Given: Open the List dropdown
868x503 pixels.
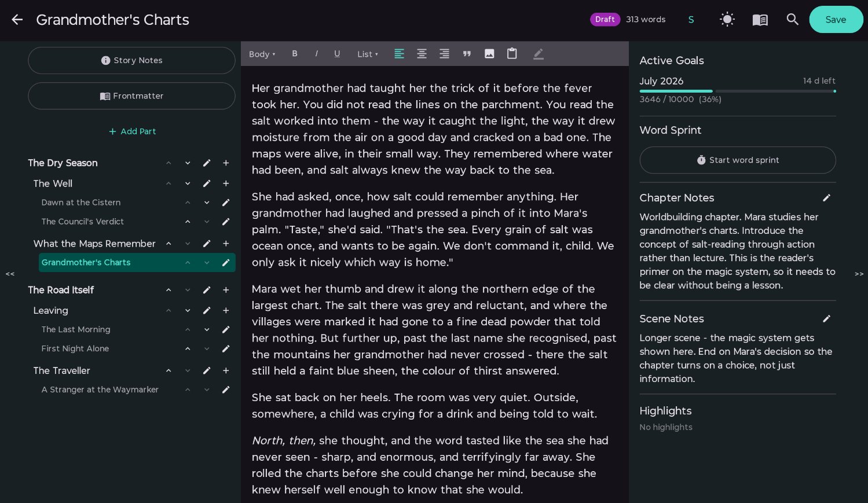Looking at the screenshot, I should pos(367,54).
